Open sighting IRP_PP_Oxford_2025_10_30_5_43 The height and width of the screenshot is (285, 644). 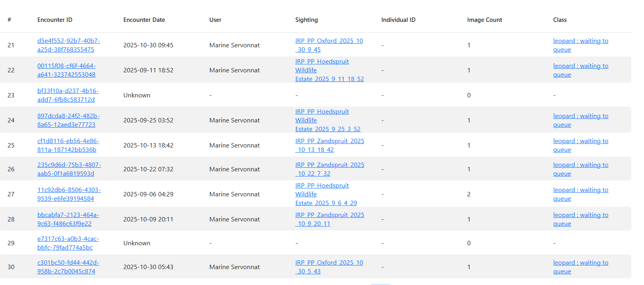[329, 263]
